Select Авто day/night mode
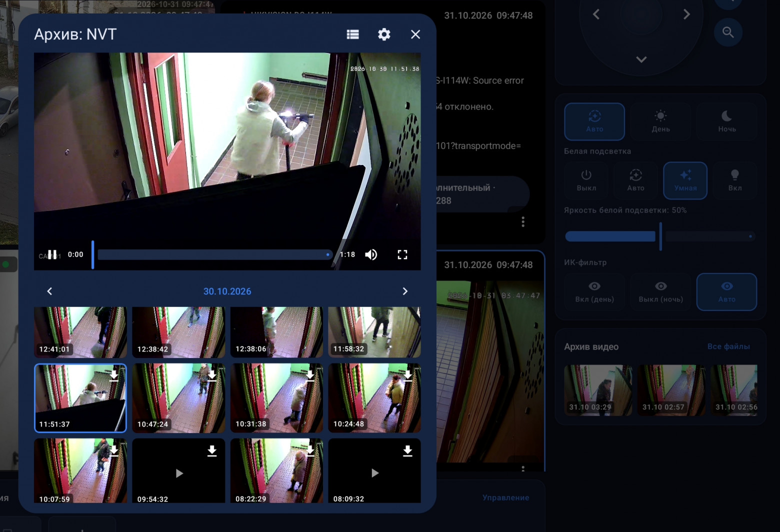 click(x=594, y=121)
